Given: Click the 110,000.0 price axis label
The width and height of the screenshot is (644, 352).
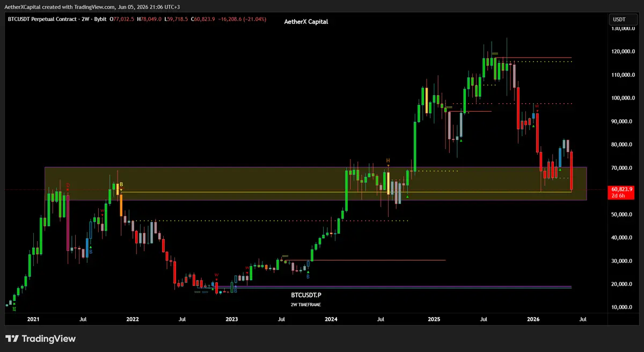Looking at the screenshot, I should 623,75.
